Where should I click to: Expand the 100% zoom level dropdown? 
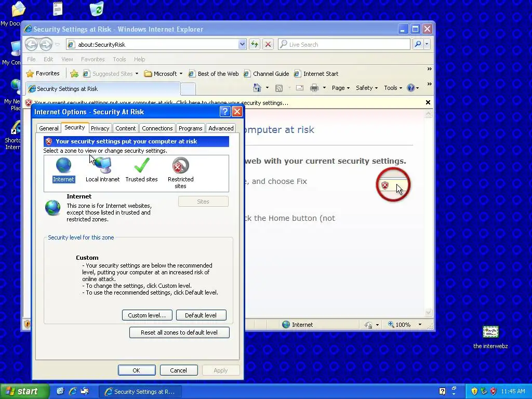(x=420, y=325)
